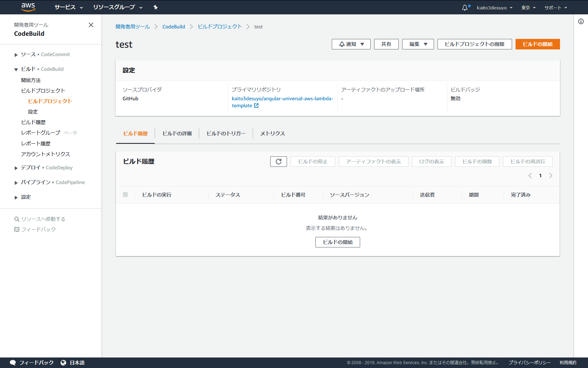The image size is (588, 368).
Task: Sort by the ステータス column header
Action: point(228,195)
